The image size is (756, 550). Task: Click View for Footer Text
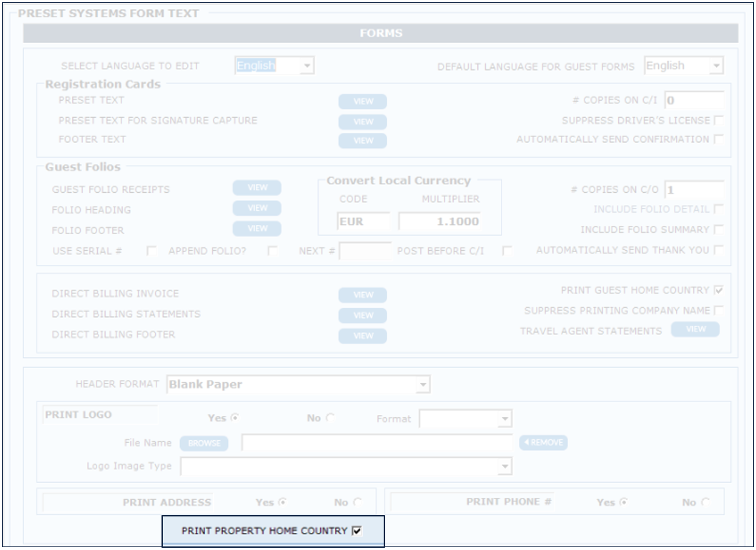point(362,141)
